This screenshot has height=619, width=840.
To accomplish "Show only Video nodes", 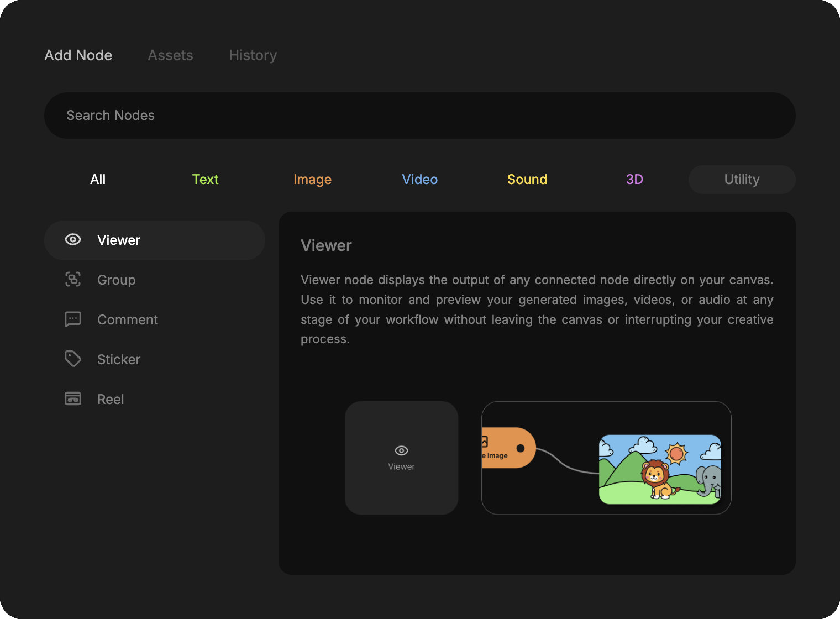I will tap(419, 180).
